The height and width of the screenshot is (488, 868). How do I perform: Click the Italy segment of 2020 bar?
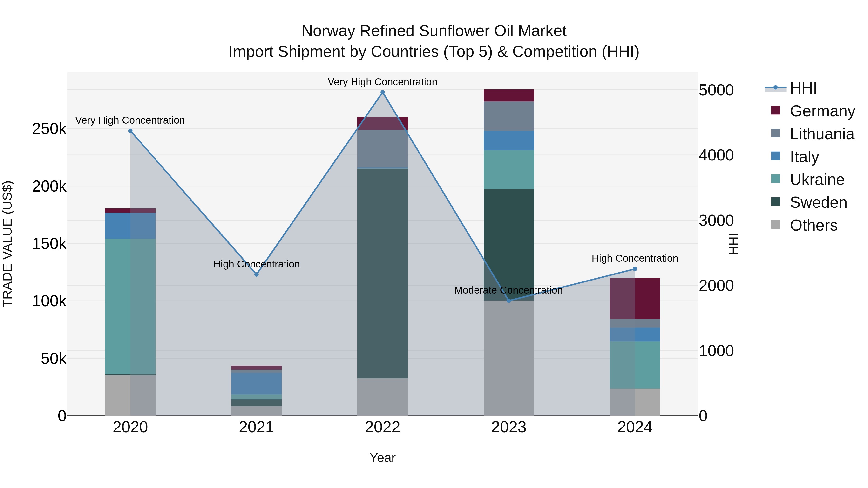(x=130, y=226)
